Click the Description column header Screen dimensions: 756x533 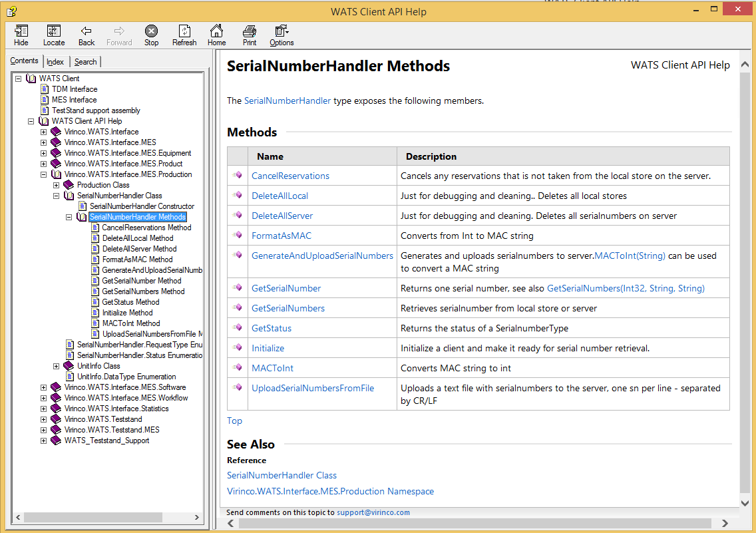pos(563,156)
